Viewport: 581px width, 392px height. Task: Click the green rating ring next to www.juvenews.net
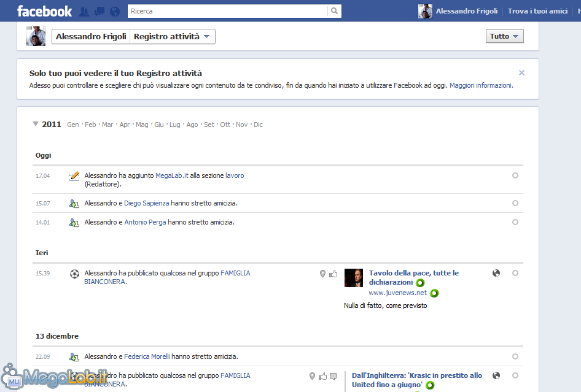(434, 293)
